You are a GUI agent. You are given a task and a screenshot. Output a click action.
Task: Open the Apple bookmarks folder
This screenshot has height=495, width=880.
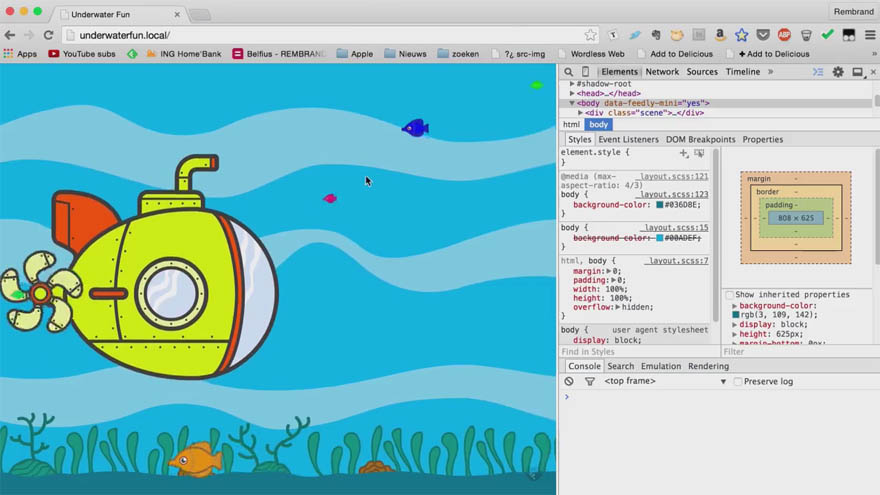click(x=355, y=54)
